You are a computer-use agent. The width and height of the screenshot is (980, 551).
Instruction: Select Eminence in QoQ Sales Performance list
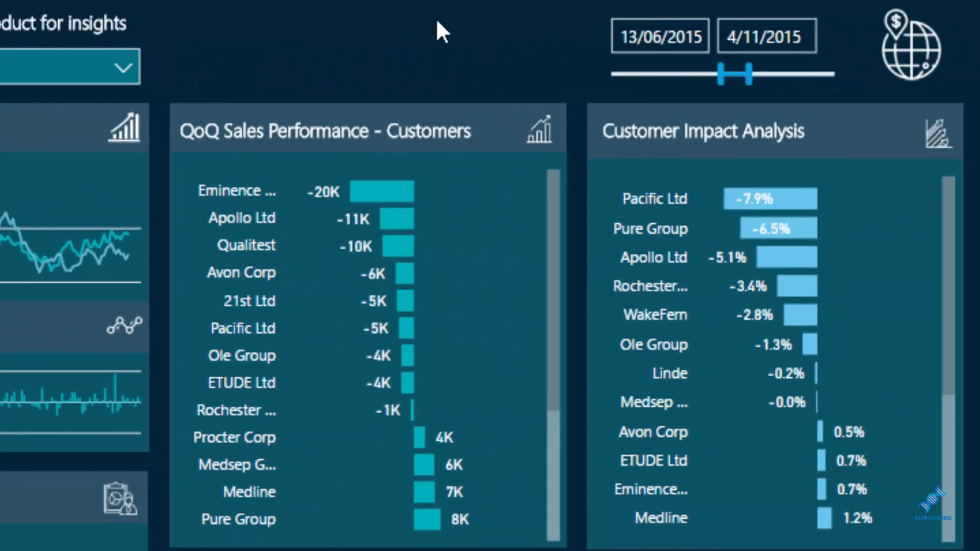tap(237, 191)
